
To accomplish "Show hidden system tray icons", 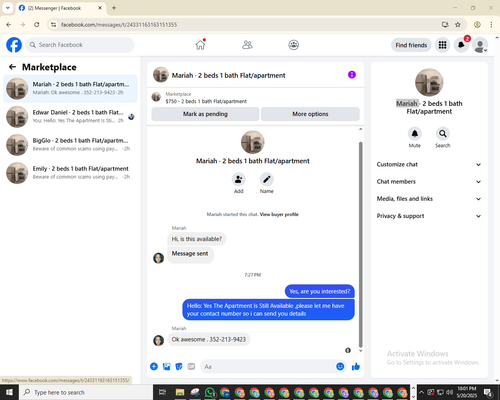I will click(421, 392).
